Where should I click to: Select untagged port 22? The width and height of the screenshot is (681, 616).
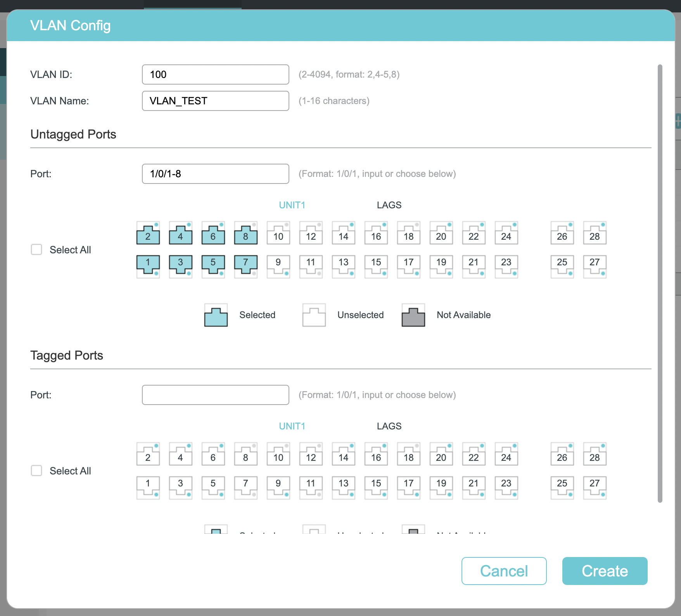(x=474, y=233)
